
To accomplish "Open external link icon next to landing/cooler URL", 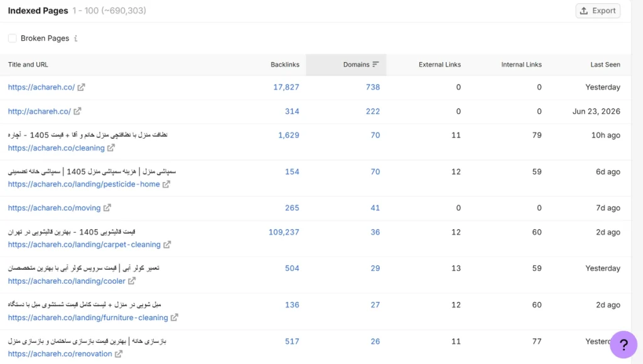I will [132, 281].
